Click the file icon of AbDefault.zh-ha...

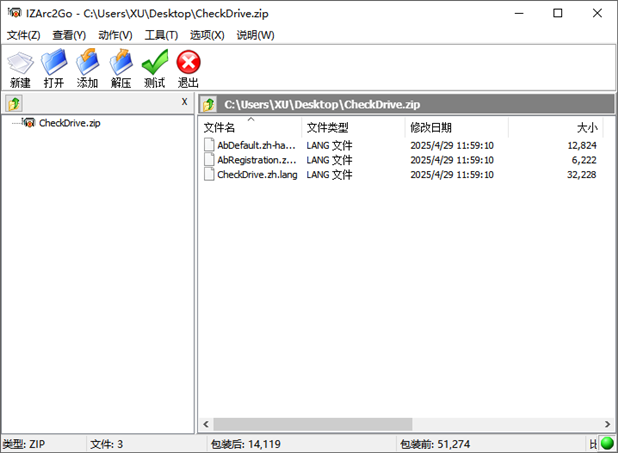point(209,145)
